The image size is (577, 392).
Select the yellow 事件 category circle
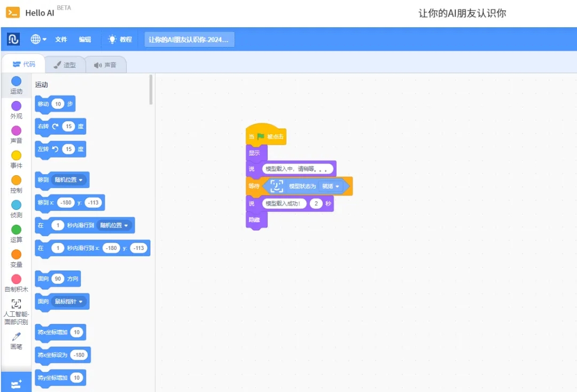click(x=17, y=155)
